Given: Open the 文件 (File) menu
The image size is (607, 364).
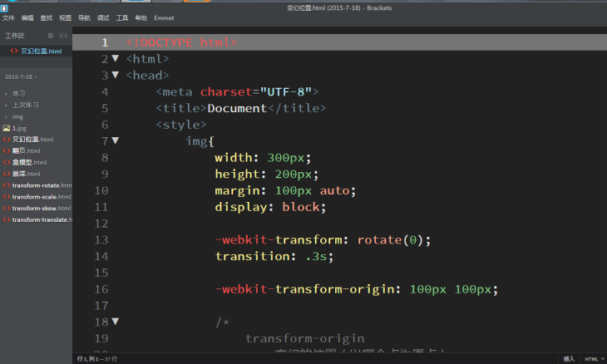Looking at the screenshot, I should 8,17.
